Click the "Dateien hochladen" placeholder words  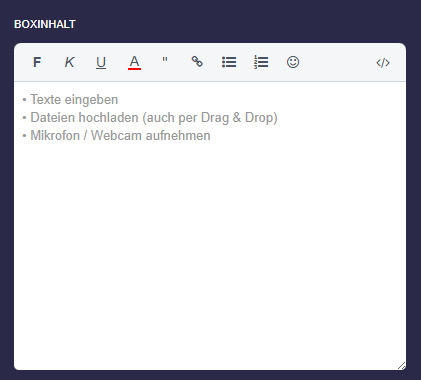(84, 118)
